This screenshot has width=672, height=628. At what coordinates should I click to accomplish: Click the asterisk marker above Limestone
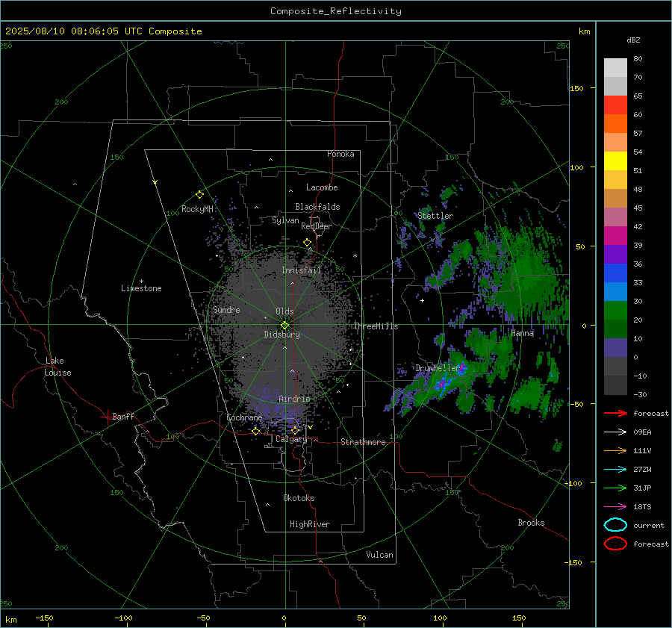141,282
